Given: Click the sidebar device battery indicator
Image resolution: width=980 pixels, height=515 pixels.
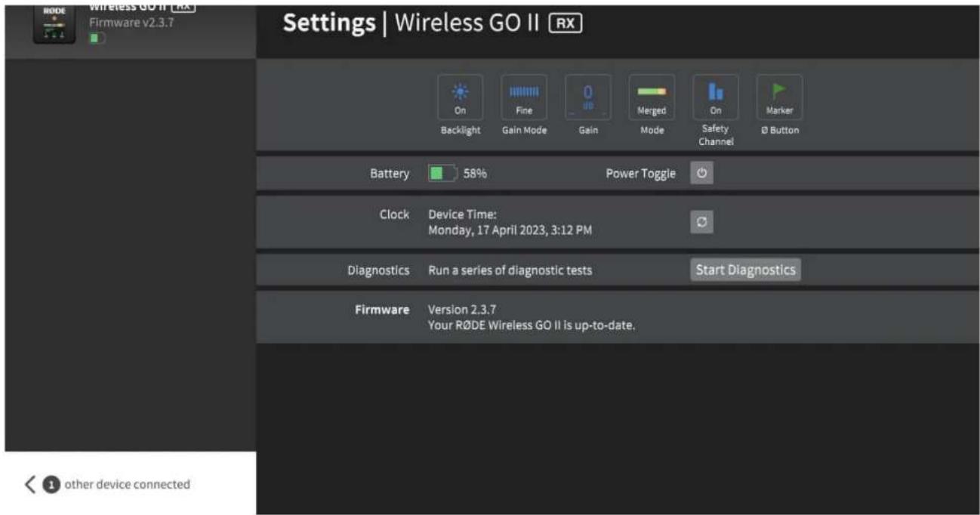Looking at the screenshot, I should coord(97,38).
